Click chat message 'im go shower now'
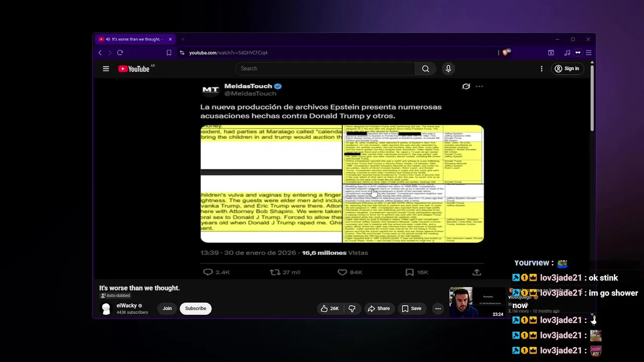The image size is (644, 362). 575,299
